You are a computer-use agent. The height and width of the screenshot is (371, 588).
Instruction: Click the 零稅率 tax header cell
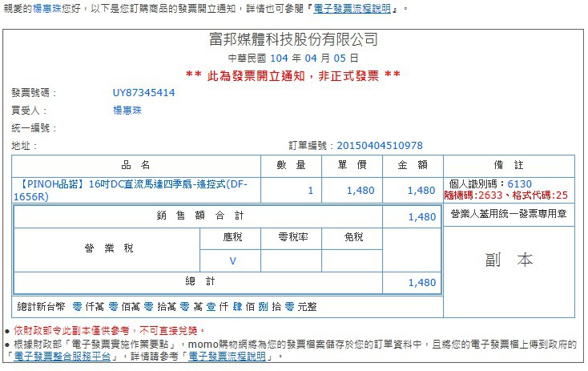point(293,237)
